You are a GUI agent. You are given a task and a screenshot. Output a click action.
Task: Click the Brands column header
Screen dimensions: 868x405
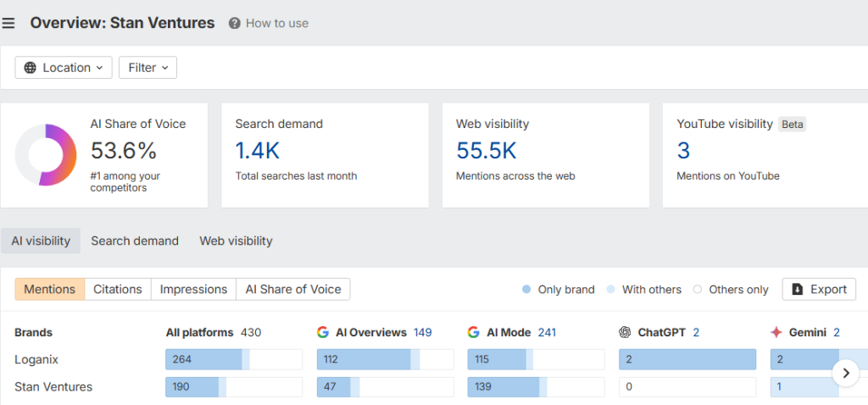(x=34, y=332)
